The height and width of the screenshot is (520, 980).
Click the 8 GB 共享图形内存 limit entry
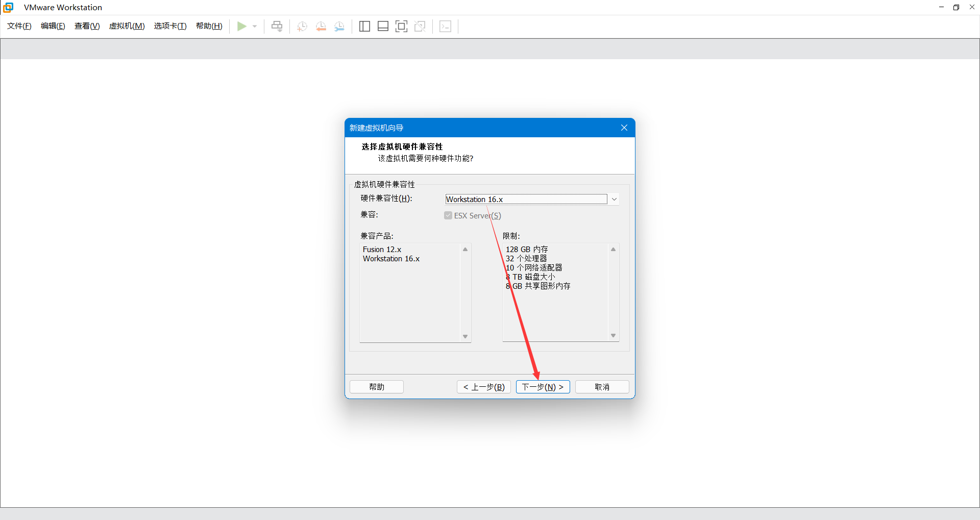pos(538,286)
